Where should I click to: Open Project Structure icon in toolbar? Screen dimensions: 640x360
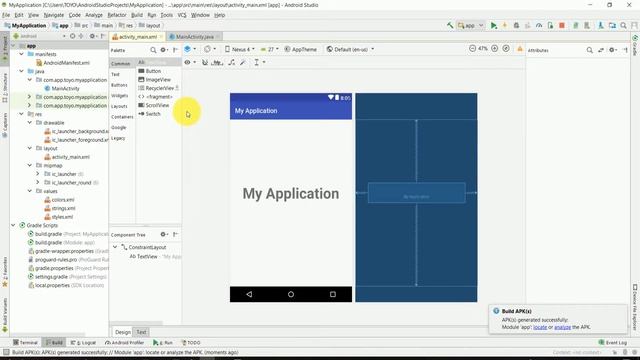click(612, 25)
